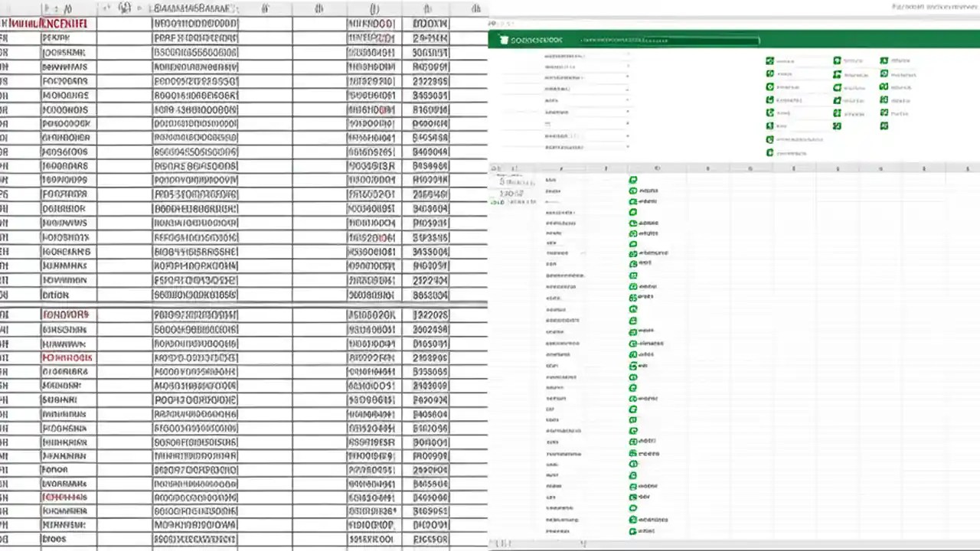
Task: Select the first green icon in the grid
Action: (769, 60)
